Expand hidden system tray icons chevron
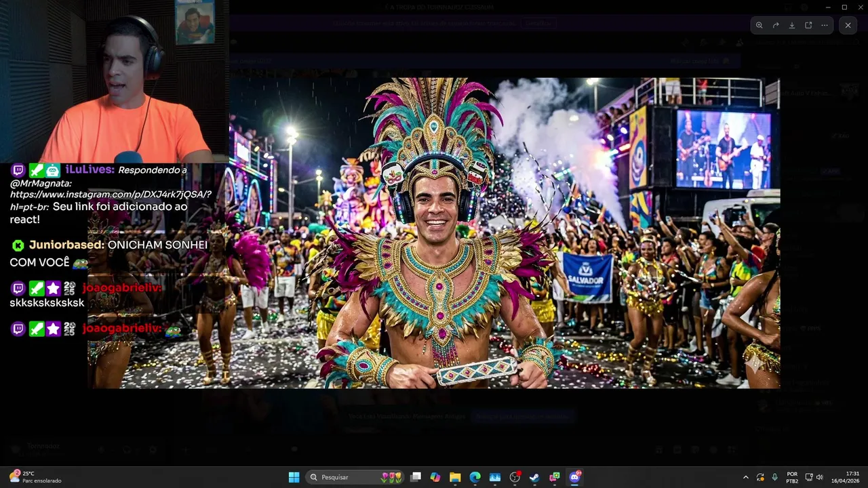 [746, 477]
